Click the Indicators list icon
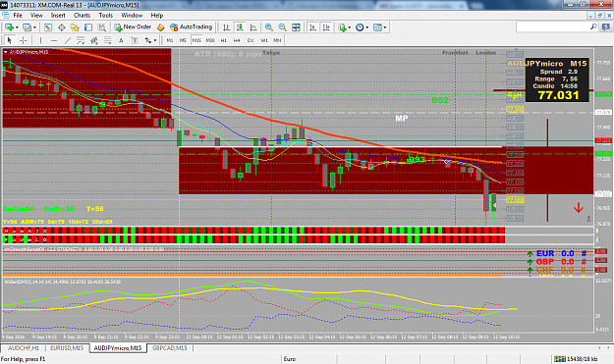The height and width of the screenshot is (364, 614). click(342, 27)
